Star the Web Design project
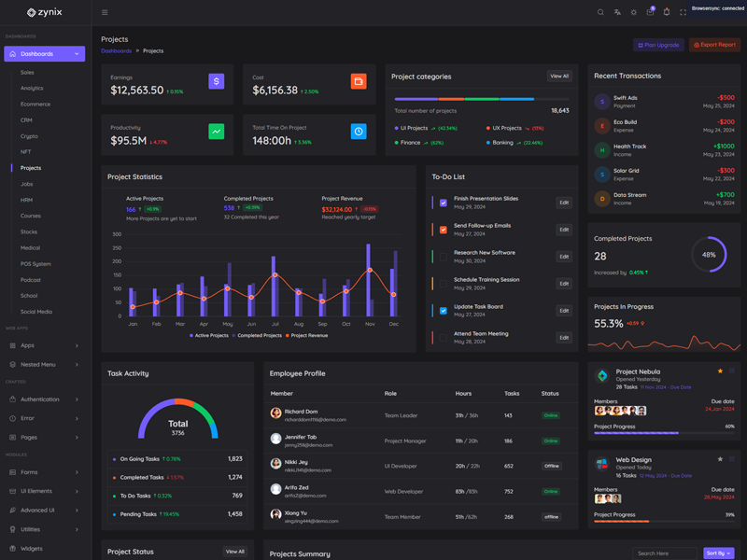Screen dimensions: 747x560 pyautogui.click(x=720, y=459)
